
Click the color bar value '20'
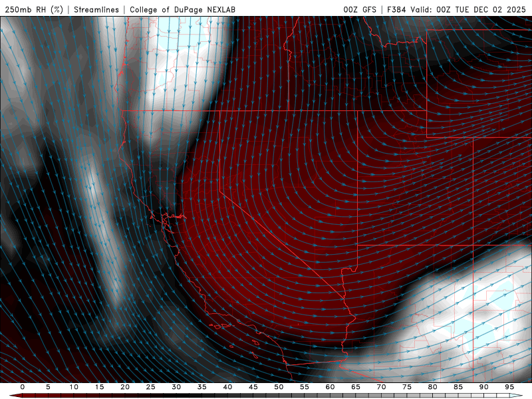point(125,387)
